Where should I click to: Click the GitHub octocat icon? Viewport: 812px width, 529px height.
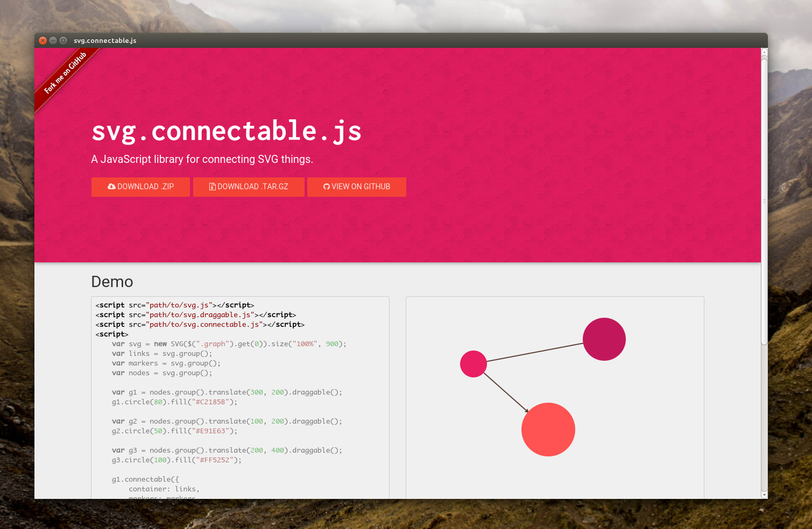[327, 186]
